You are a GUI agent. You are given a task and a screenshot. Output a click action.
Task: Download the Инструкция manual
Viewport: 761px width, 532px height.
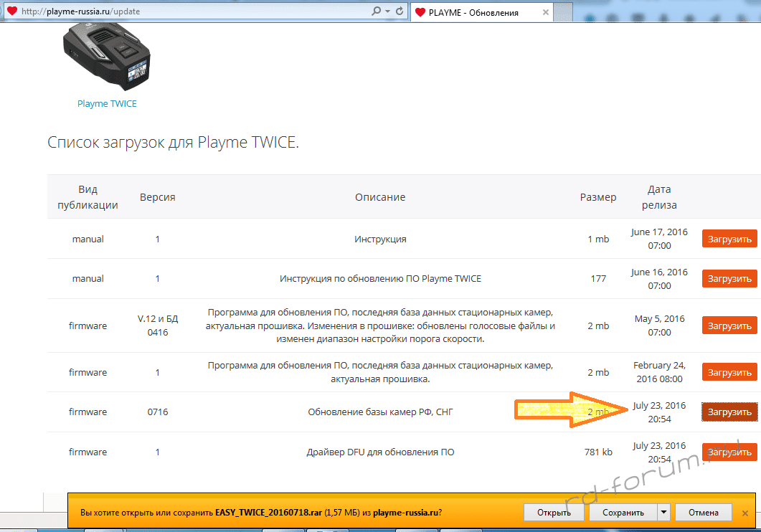pos(729,239)
